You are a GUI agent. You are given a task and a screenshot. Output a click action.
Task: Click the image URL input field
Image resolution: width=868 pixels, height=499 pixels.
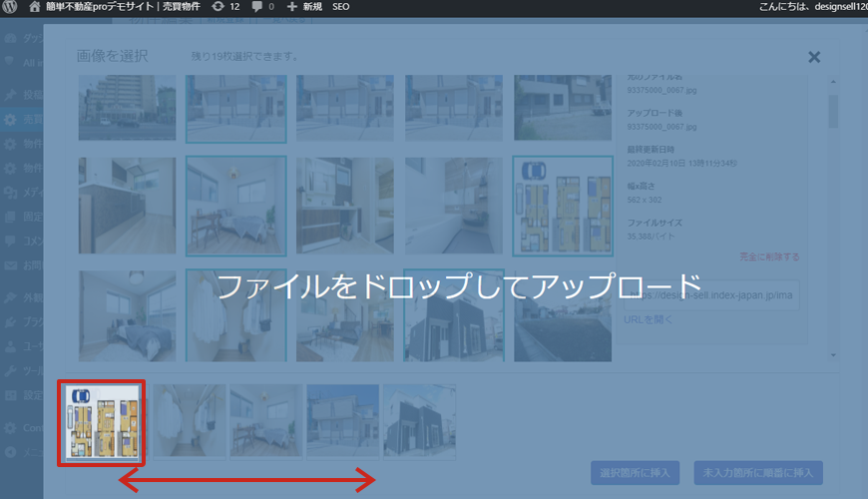(710, 295)
